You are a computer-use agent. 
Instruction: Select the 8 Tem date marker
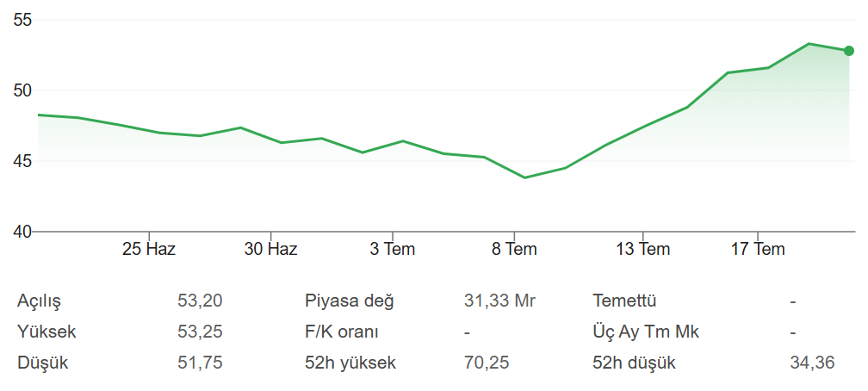click(x=514, y=249)
